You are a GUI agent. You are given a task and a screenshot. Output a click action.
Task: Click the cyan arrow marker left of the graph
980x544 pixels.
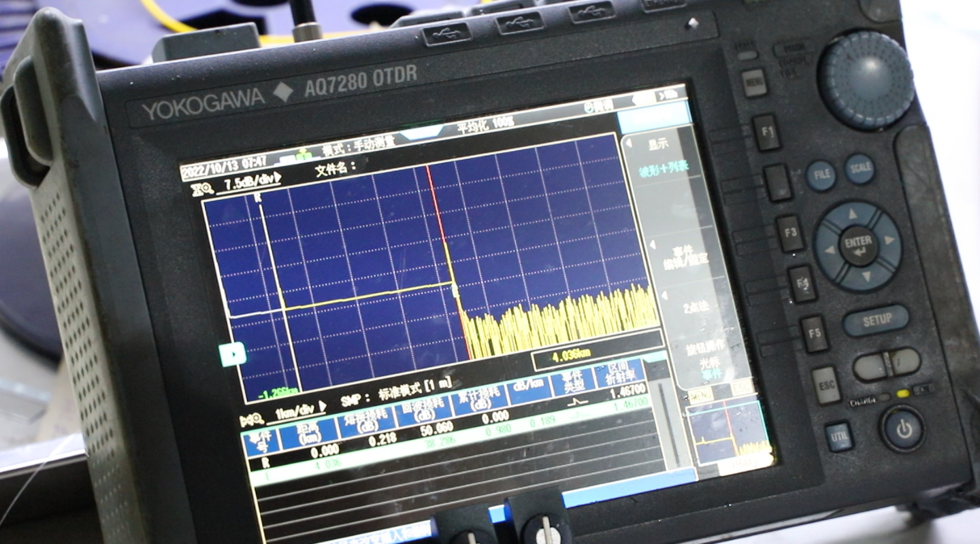pos(232,354)
